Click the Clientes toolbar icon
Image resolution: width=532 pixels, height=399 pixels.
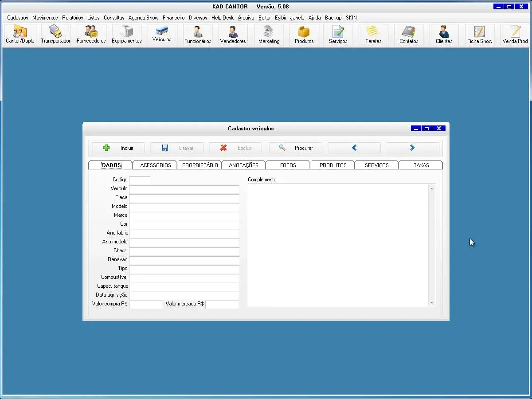(444, 35)
